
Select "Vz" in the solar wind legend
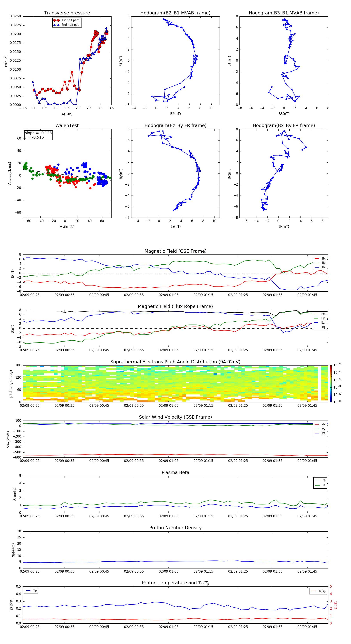click(x=320, y=433)
